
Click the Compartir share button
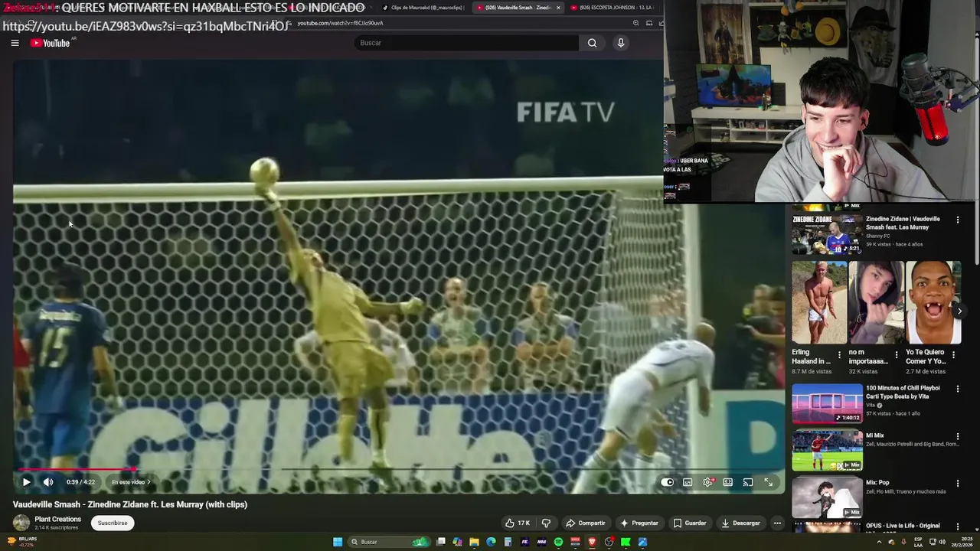click(x=586, y=523)
